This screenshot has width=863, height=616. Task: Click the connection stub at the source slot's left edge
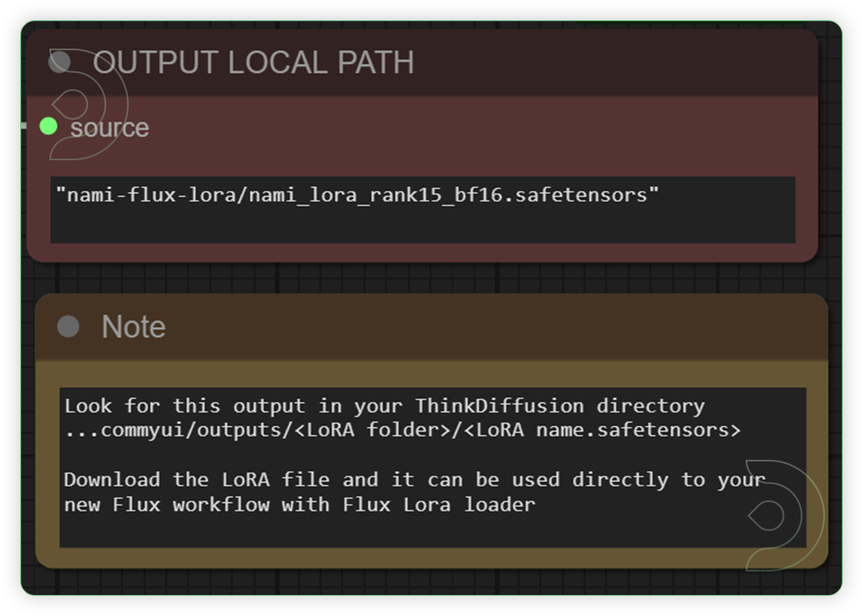[26, 126]
